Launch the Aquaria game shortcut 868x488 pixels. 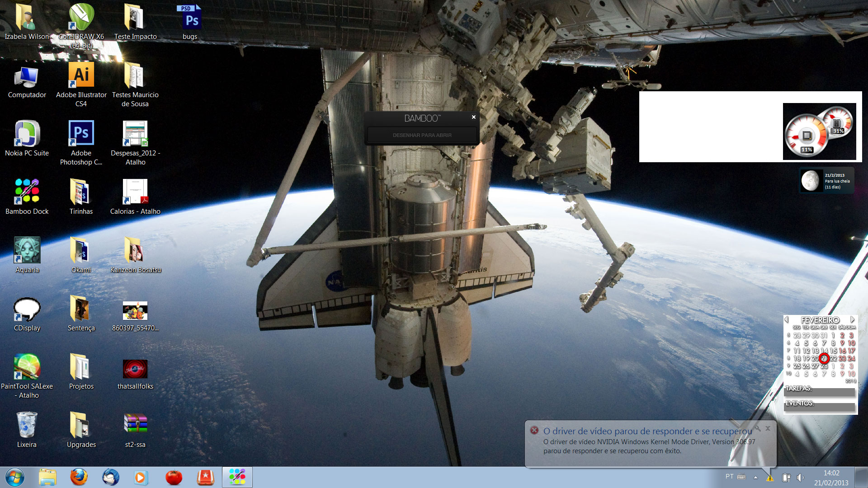tap(27, 255)
